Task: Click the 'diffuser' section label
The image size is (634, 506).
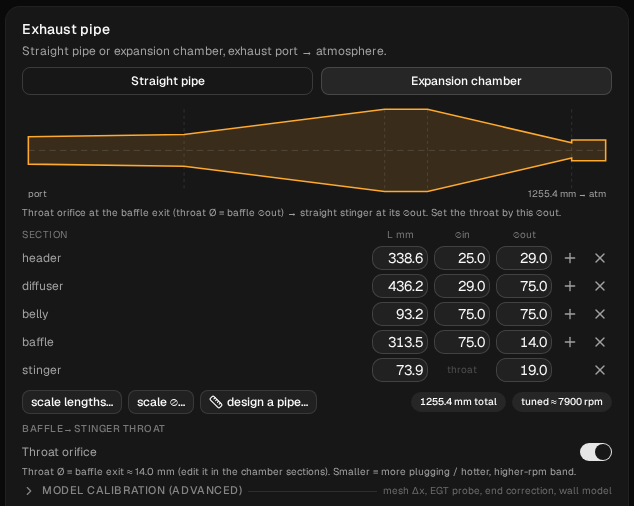Action: point(42,286)
